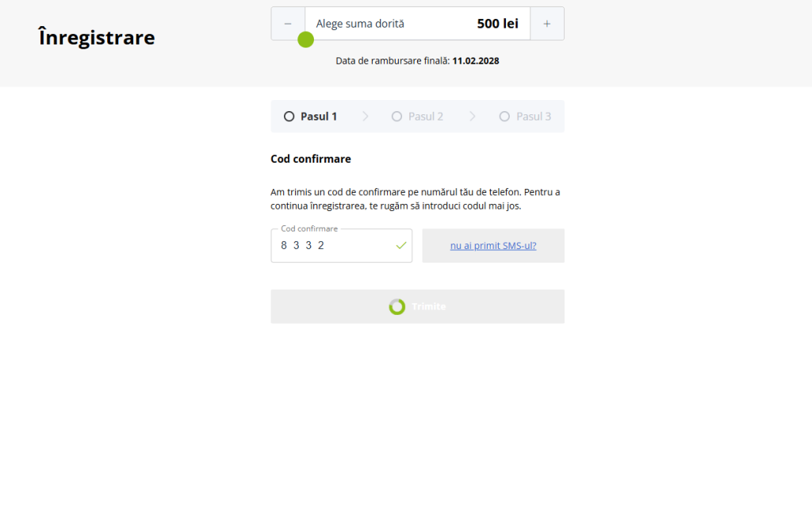Click the chevron between Pasul 1 and Pasul 2

[x=365, y=116]
